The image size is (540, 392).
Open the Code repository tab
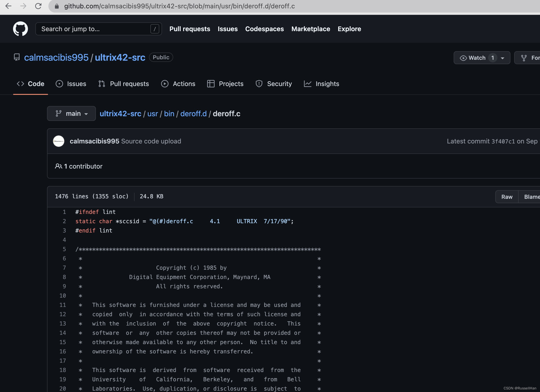(x=30, y=84)
